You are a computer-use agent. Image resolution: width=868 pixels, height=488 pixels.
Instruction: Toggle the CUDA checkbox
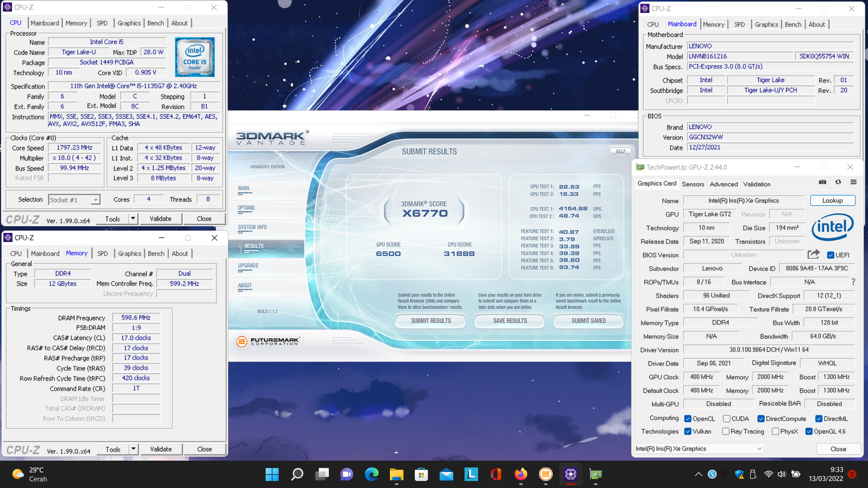[726, 419]
